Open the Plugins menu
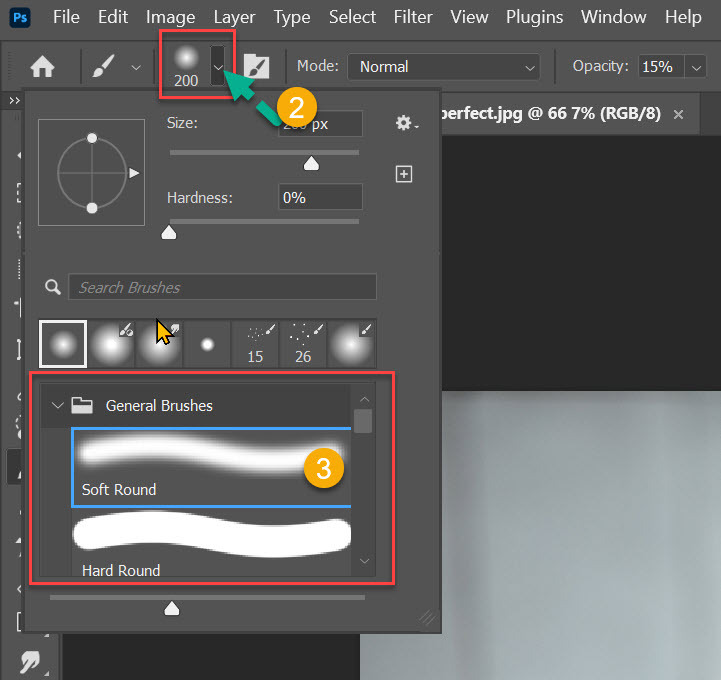The height and width of the screenshot is (680, 721). click(534, 17)
